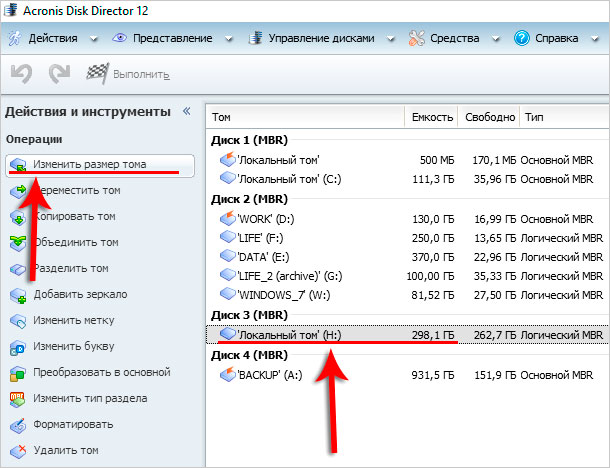Image resolution: width=610 pixels, height=468 pixels.
Task: Click the Merge volume icon
Action: 18,243
